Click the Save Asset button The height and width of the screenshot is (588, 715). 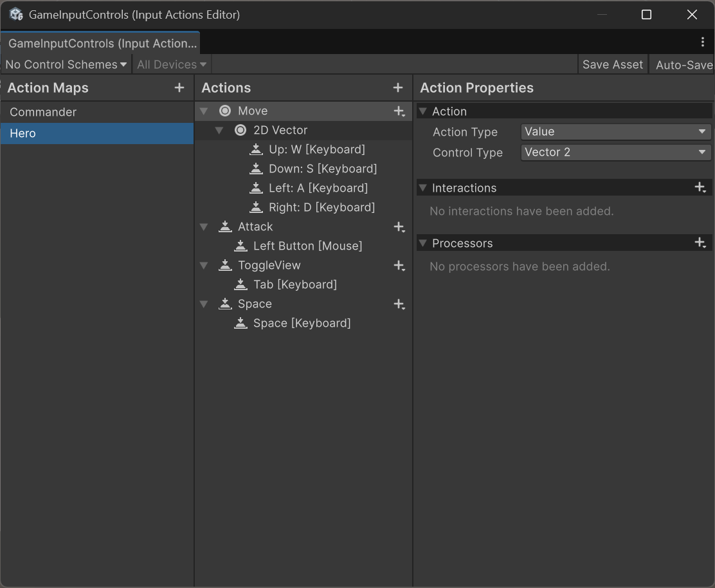coord(612,65)
